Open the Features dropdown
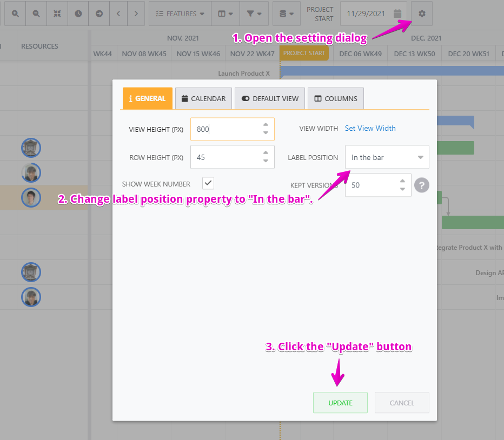 (180, 14)
